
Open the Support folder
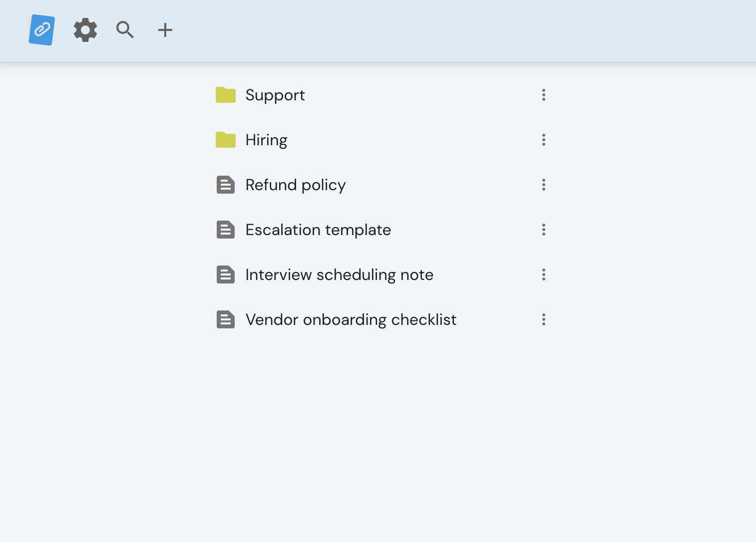[x=275, y=95]
